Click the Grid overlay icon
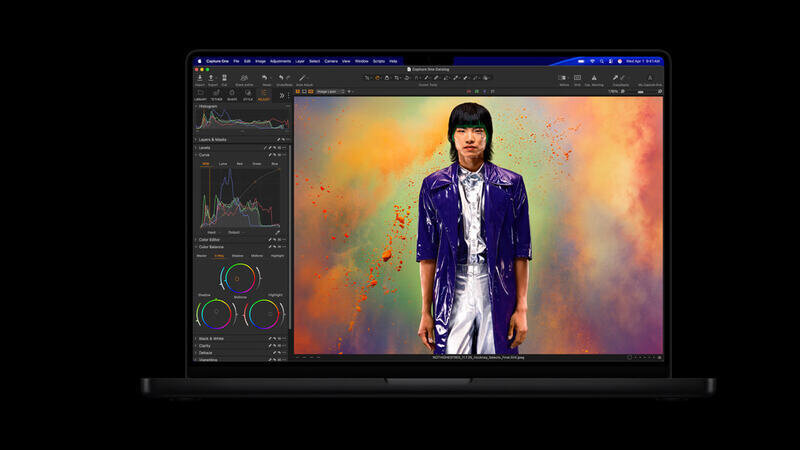The height and width of the screenshot is (450, 800). [577, 77]
